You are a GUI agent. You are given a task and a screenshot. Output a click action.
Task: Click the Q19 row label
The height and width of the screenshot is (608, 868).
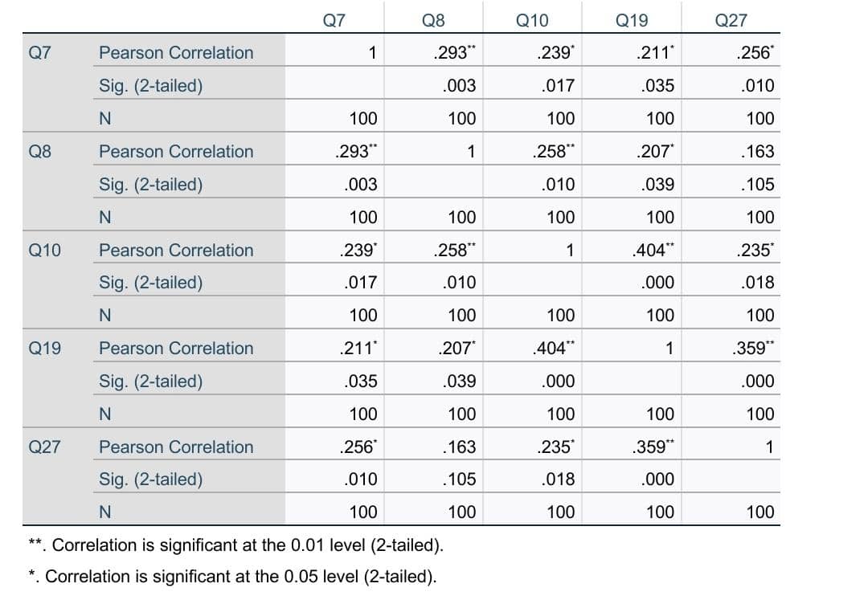[x=44, y=349]
